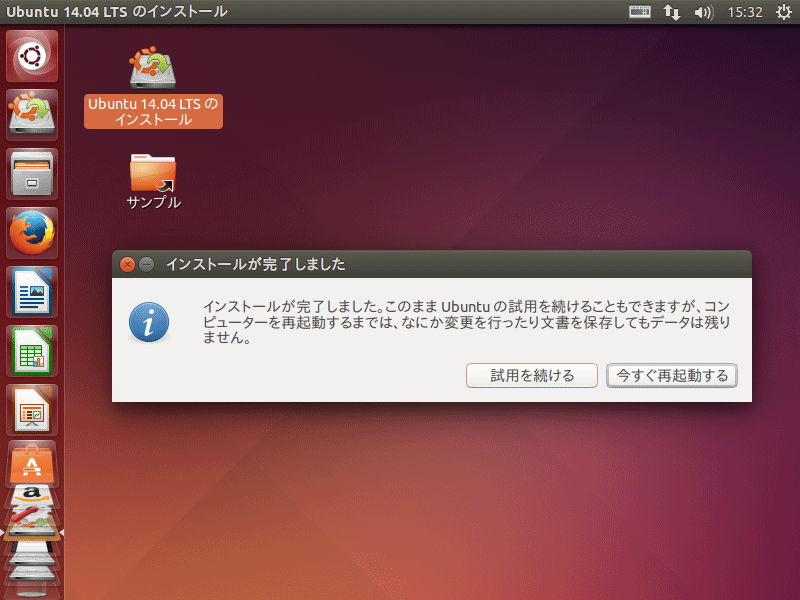Minimize the install complete dialog
Viewport: 800px width, 600px height.
pos(146,264)
